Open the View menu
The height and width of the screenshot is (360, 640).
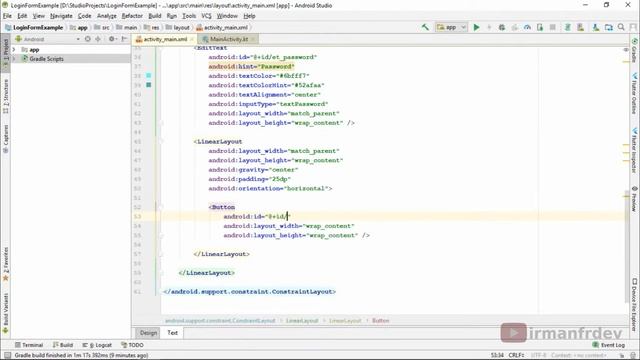(x=39, y=16)
